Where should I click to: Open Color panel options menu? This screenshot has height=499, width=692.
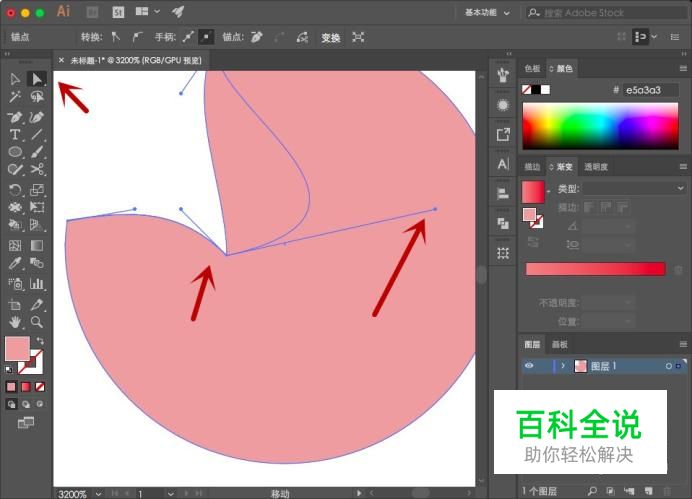point(683,68)
